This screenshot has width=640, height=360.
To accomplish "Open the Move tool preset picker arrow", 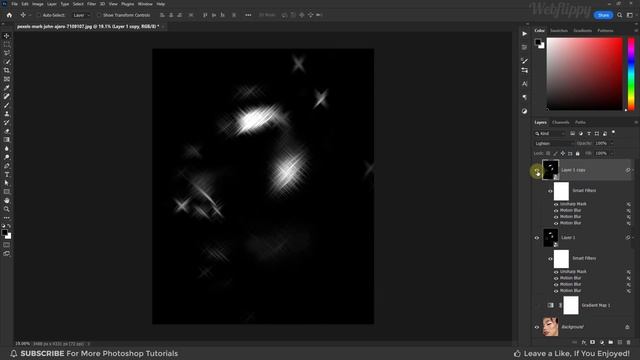I will [30, 15].
